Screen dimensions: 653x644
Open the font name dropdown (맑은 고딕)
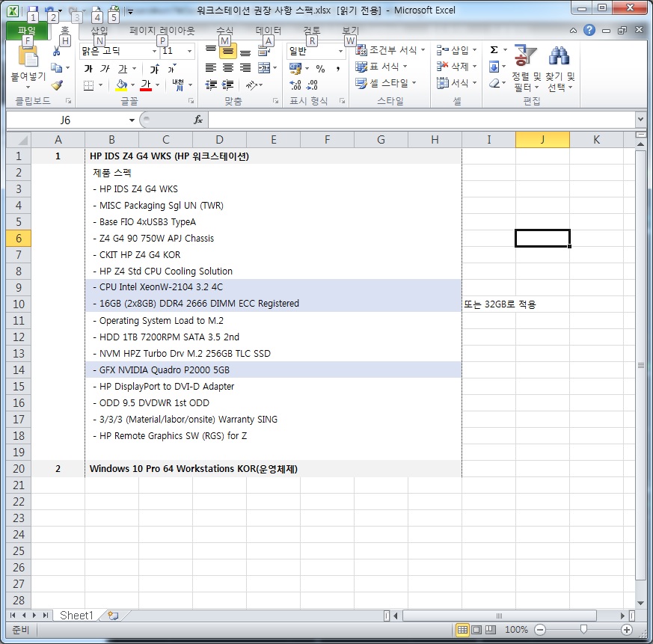coord(154,52)
